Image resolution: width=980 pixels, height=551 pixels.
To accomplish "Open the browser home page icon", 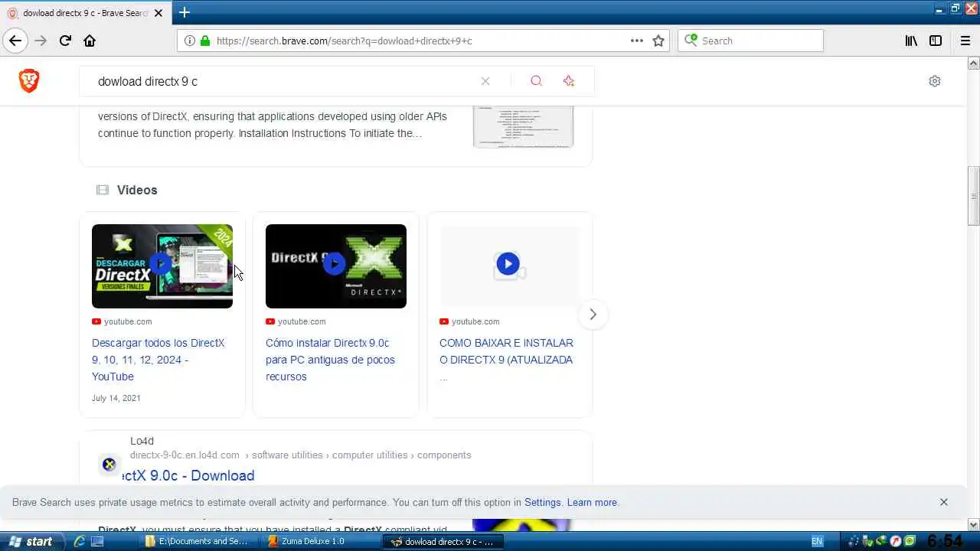I will (x=90, y=41).
